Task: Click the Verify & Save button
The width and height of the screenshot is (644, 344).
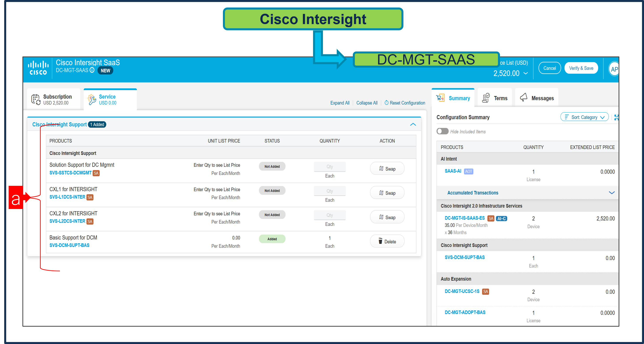Action: click(581, 68)
